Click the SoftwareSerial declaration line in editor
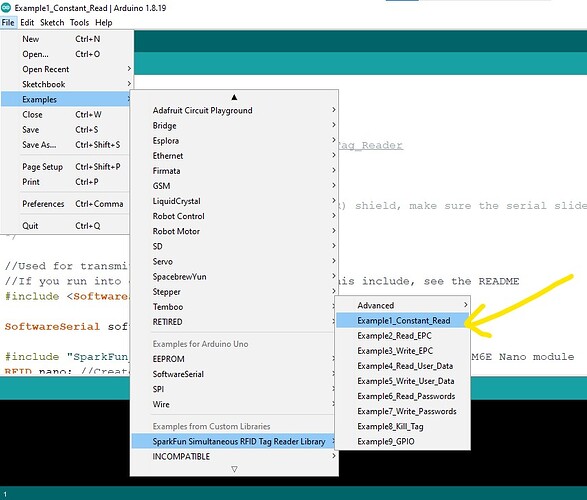Viewport: 587px width, 500px height. point(67,326)
